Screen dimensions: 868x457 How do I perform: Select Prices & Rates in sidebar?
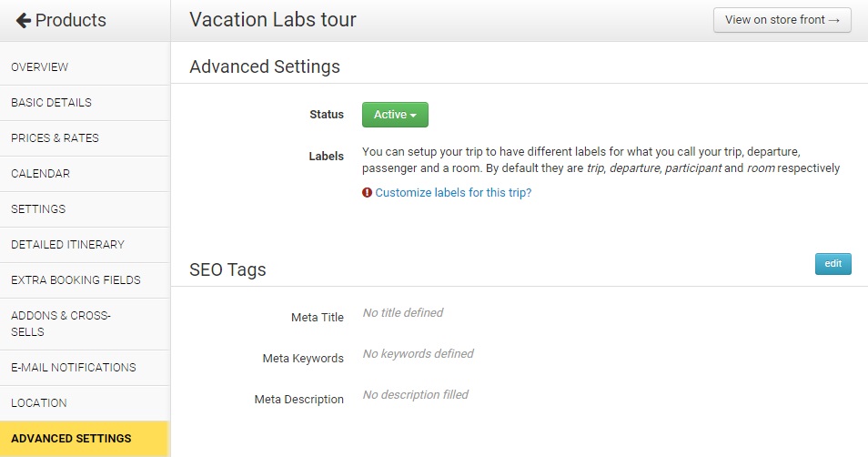pyautogui.click(x=55, y=138)
